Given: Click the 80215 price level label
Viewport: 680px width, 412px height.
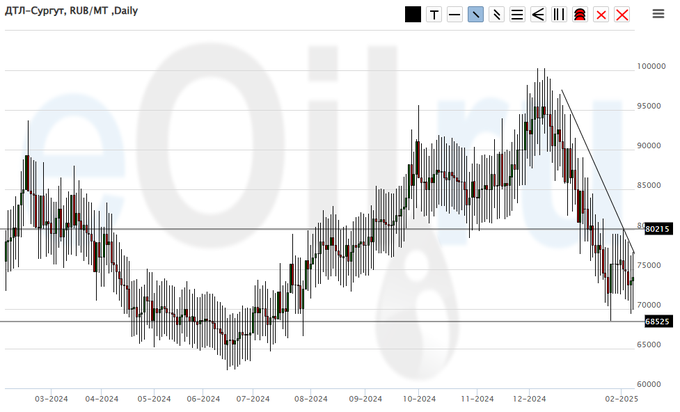Looking at the screenshot, I should click(x=657, y=229).
